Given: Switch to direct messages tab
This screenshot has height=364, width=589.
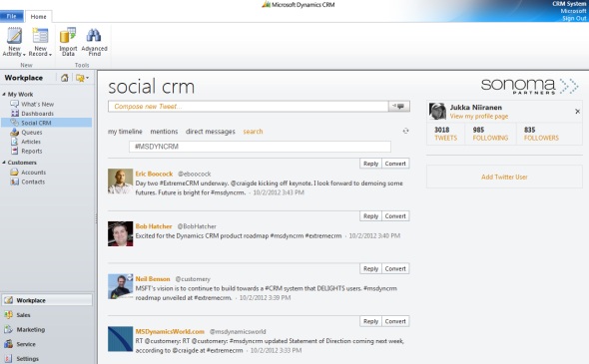Looking at the screenshot, I should click(x=211, y=132).
